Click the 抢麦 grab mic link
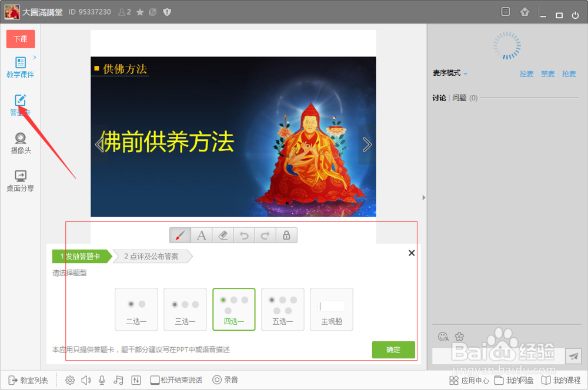This screenshot has width=588, height=390. point(569,74)
